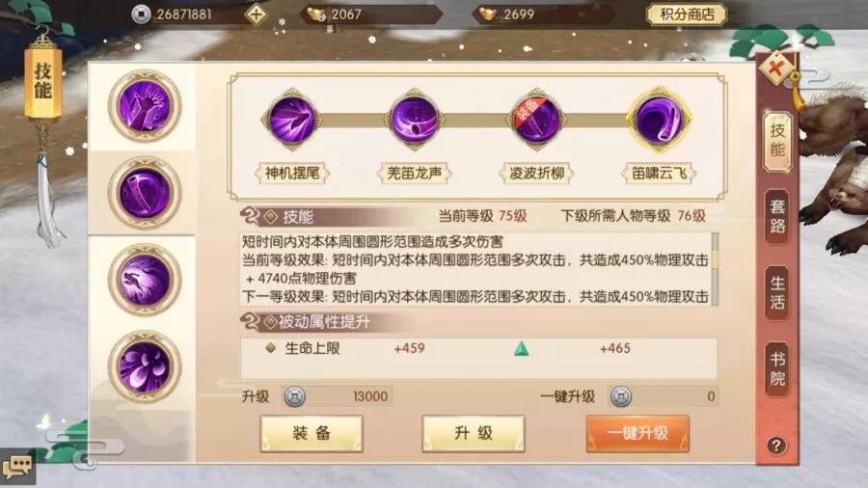Open fourth skill group flower icon
Screen dimensions: 868x488
145,366
